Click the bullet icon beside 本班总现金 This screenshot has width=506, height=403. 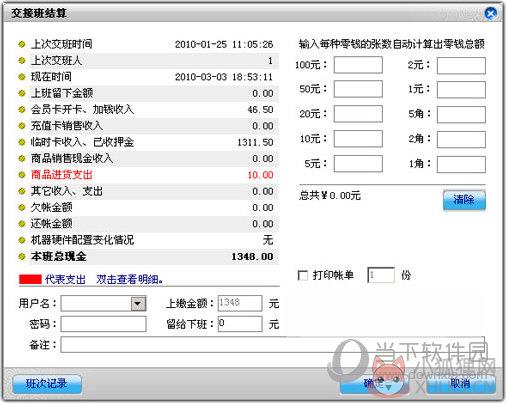coord(22,257)
